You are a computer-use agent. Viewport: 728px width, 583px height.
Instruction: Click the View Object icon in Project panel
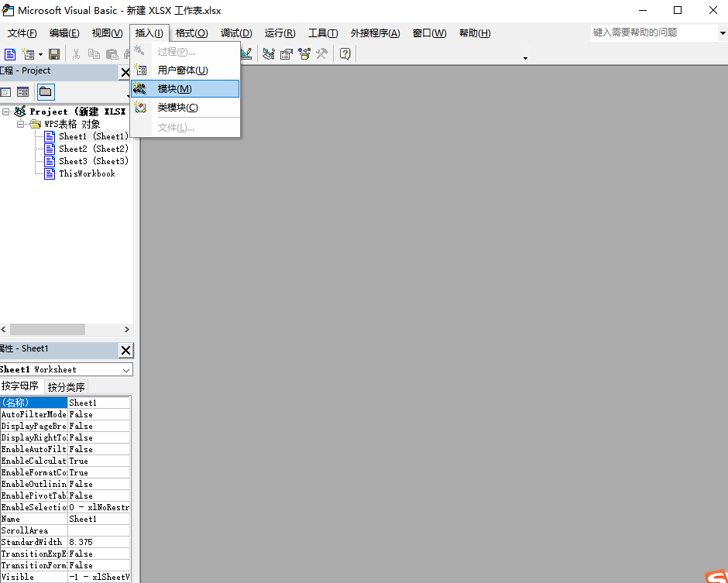click(x=22, y=92)
